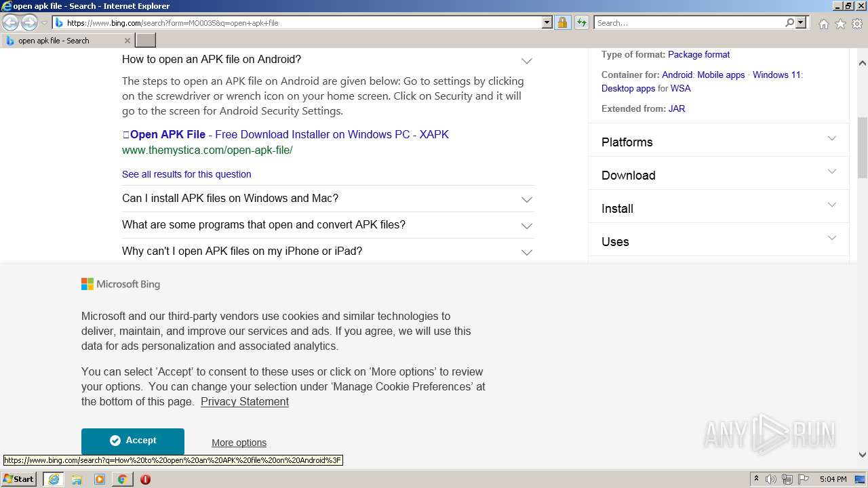The width and height of the screenshot is (868, 488).
Task: Click More options link
Action: [239, 443]
